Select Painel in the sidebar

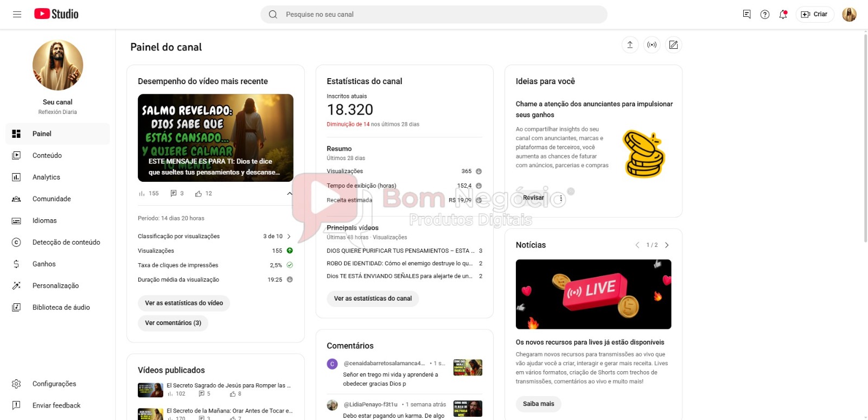point(58,133)
